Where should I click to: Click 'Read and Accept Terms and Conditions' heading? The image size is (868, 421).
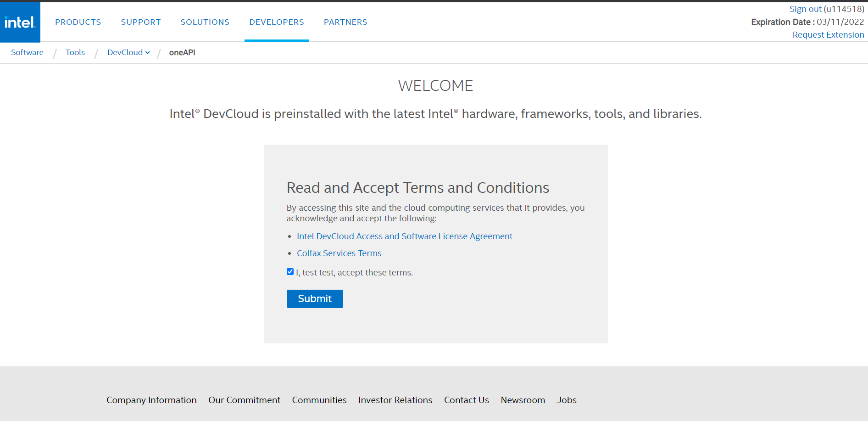pos(417,188)
